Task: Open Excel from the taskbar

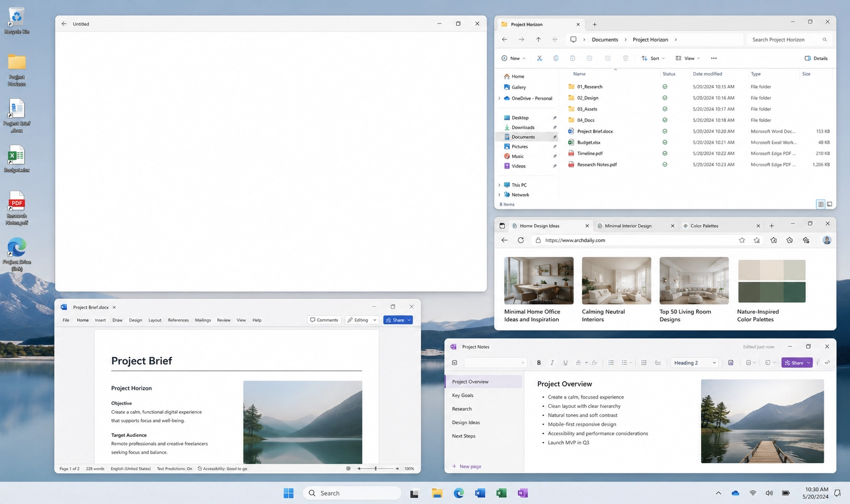Action: point(501,493)
